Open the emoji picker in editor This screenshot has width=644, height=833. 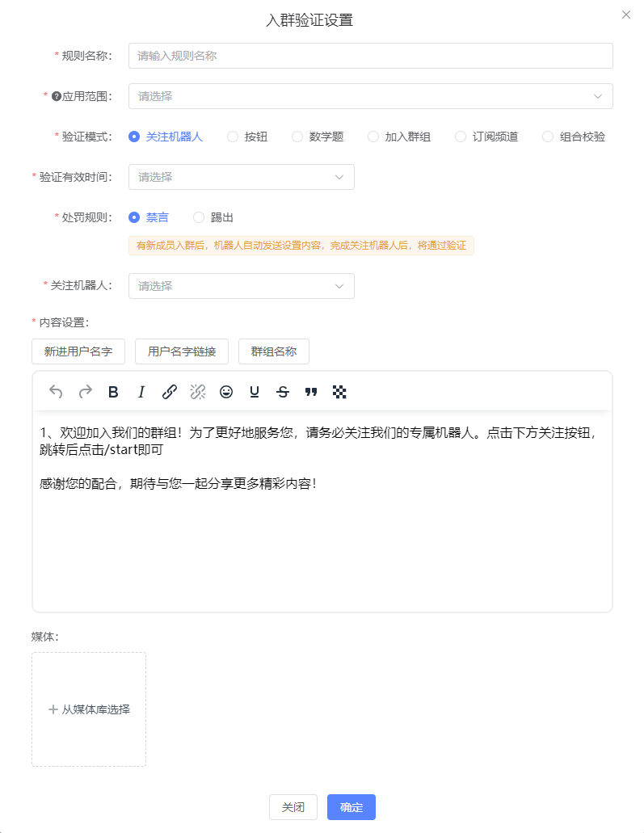226,392
